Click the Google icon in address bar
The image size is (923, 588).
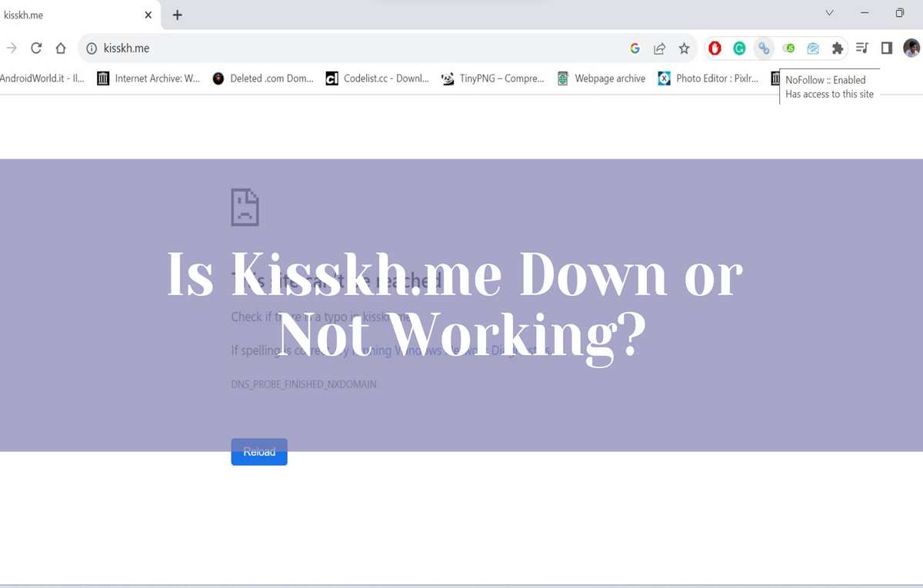[x=635, y=48]
